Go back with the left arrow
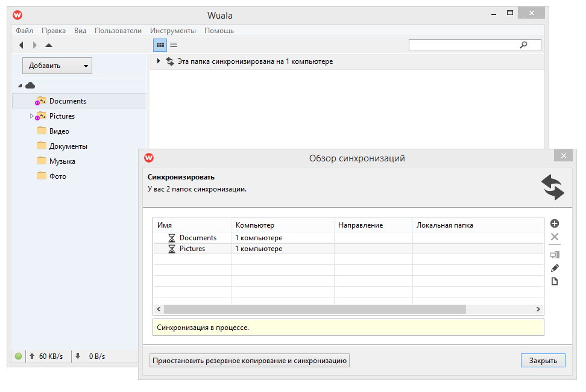The image size is (586, 392). point(21,45)
